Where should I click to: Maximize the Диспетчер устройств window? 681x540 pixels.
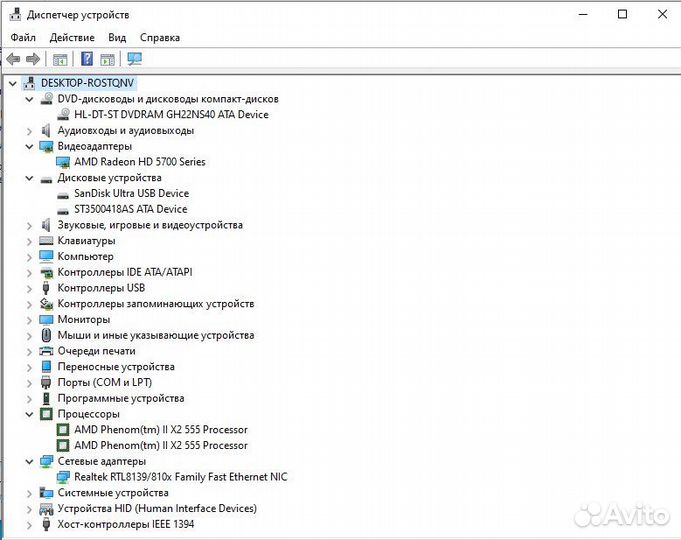pyautogui.click(x=622, y=14)
